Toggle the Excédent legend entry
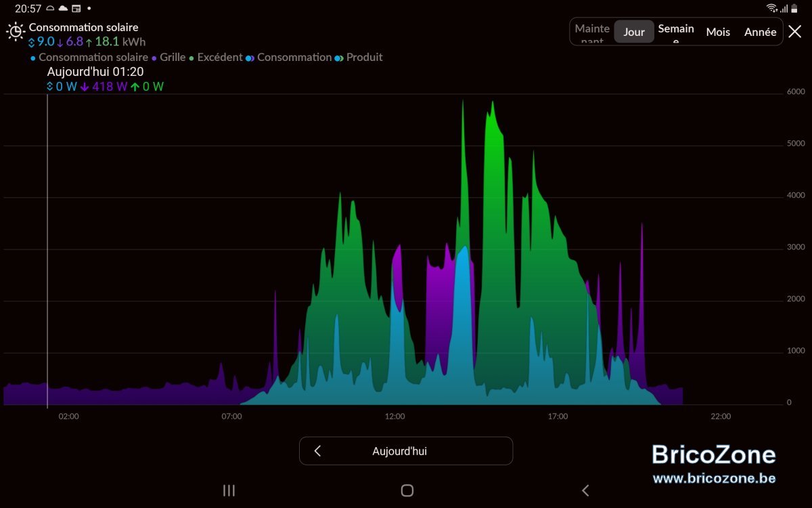 tap(216, 58)
